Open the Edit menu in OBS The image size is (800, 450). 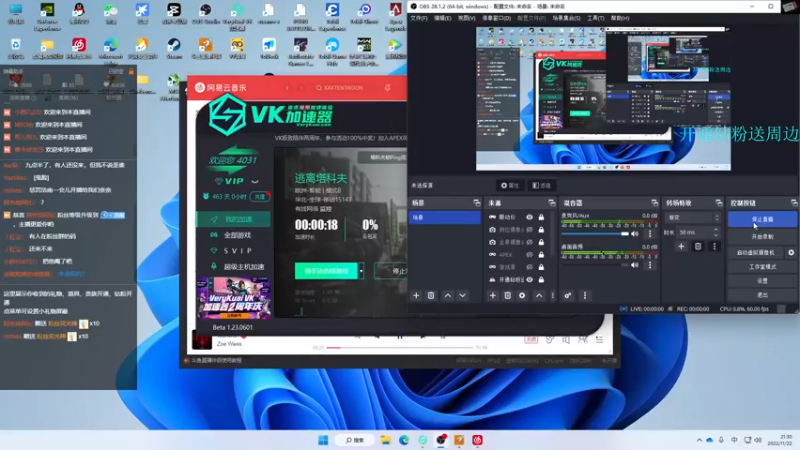(x=442, y=18)
